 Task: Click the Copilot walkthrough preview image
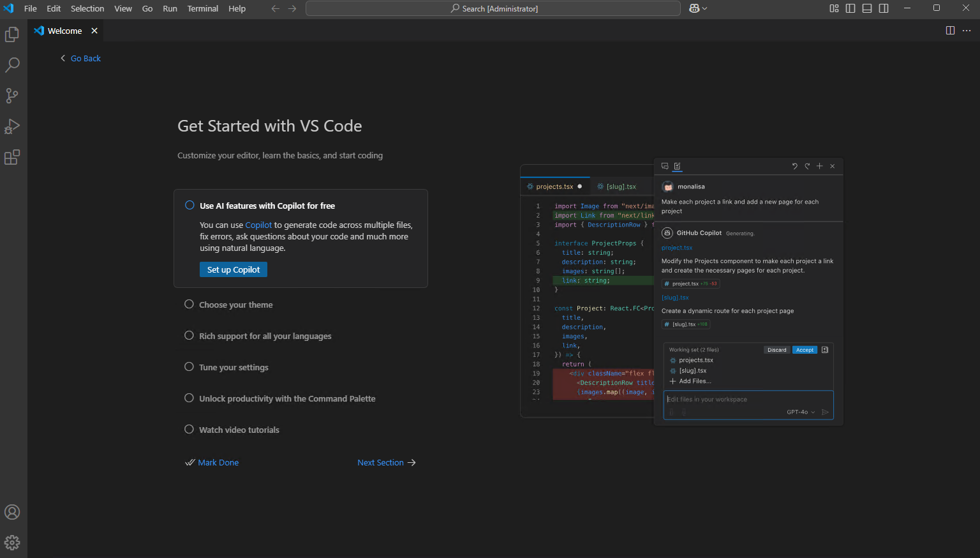pyautogui.click(x=681, y=291)
